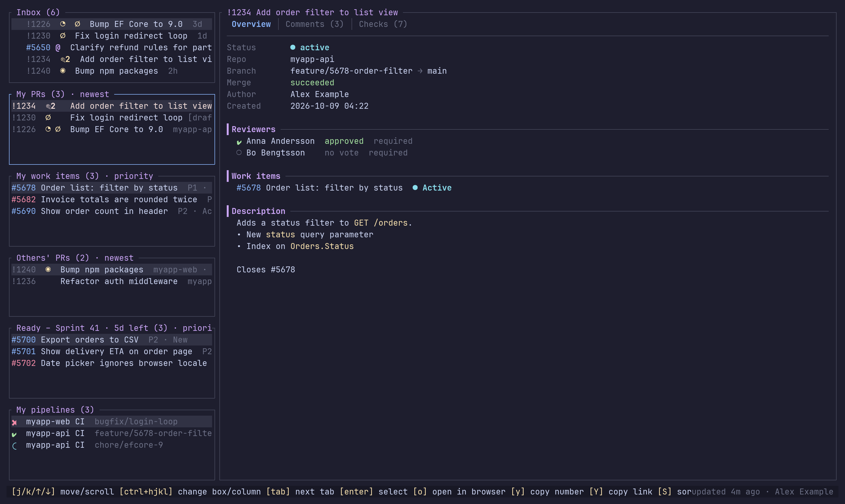Click the clock icon on Inbox row !1226
This screenshot has width=845, height=504.
coord(63,24)
